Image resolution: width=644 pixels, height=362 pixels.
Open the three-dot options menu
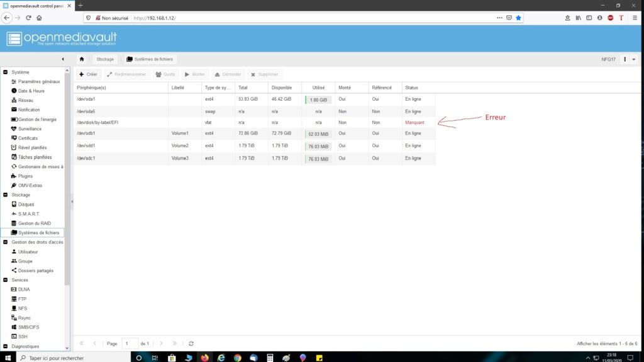click(625, 60)
